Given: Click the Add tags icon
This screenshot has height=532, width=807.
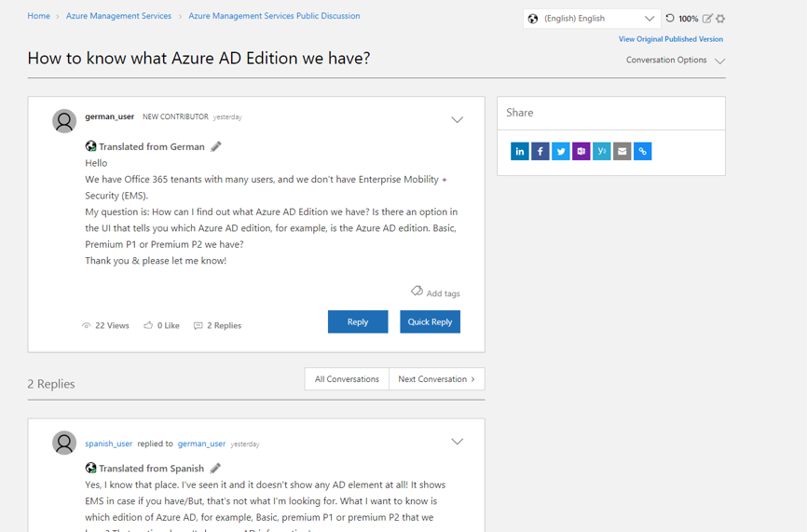Looking at the screenshot, I should point(417,292).
